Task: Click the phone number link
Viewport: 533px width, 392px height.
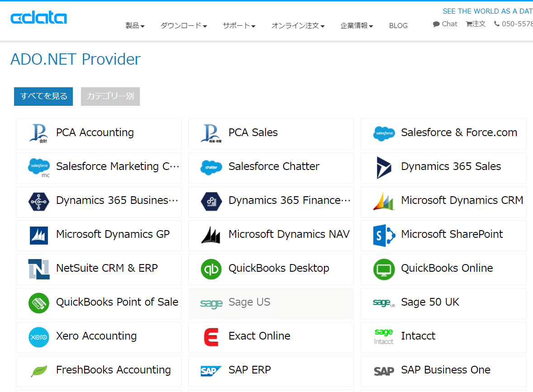Action: (513, 24)
